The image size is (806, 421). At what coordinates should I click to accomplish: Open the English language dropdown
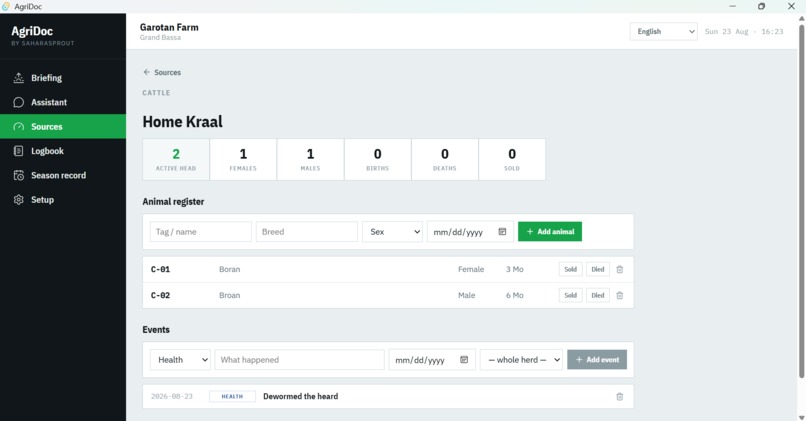click(x=664, y=31)
